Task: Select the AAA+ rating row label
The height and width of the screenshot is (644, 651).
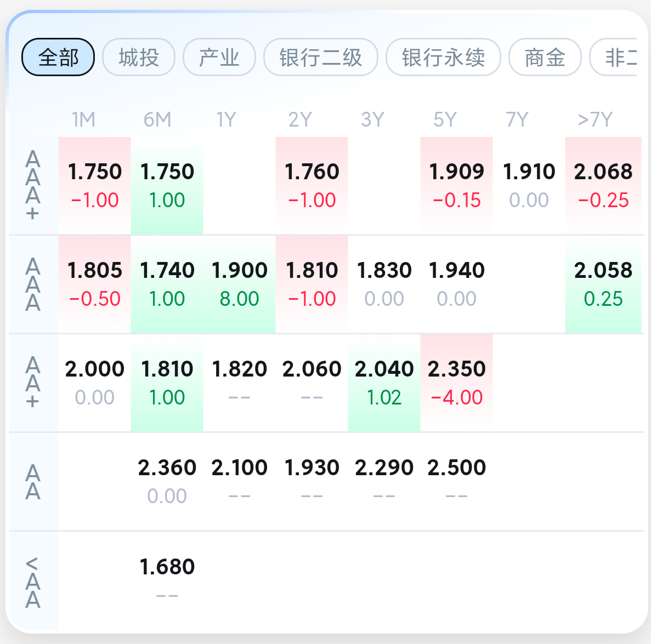Action: [33, 186]
